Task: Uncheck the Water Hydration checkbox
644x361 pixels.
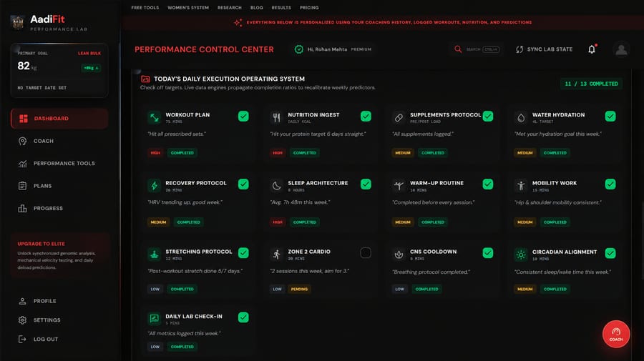Action: [610, 116]
